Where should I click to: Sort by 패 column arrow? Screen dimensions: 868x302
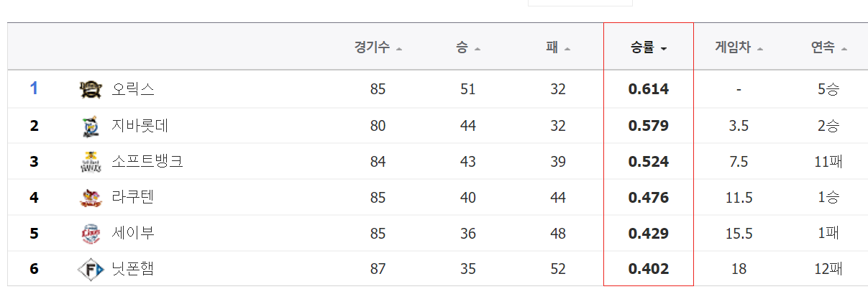[x=567, y=49]
